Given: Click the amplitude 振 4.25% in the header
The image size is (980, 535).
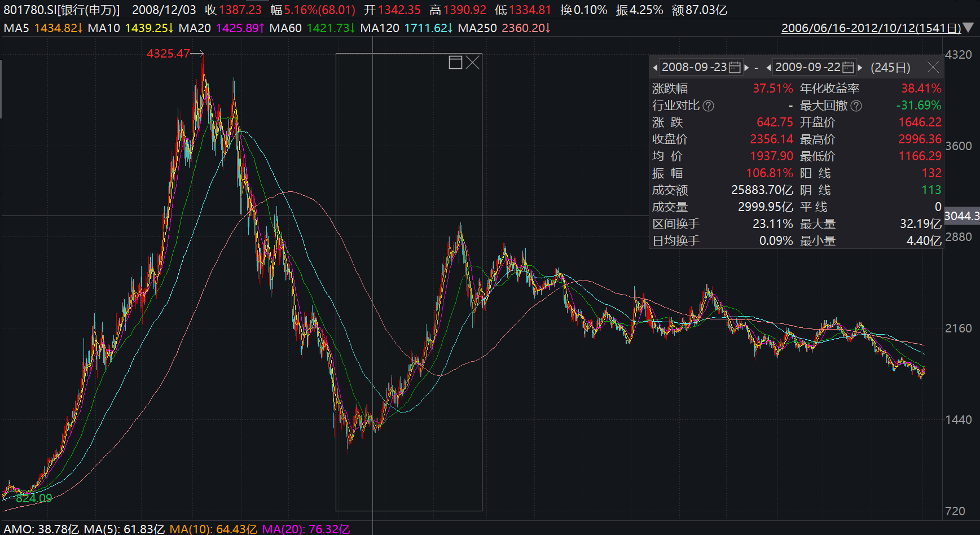Looking at the screenshot, I should [639, 10].
